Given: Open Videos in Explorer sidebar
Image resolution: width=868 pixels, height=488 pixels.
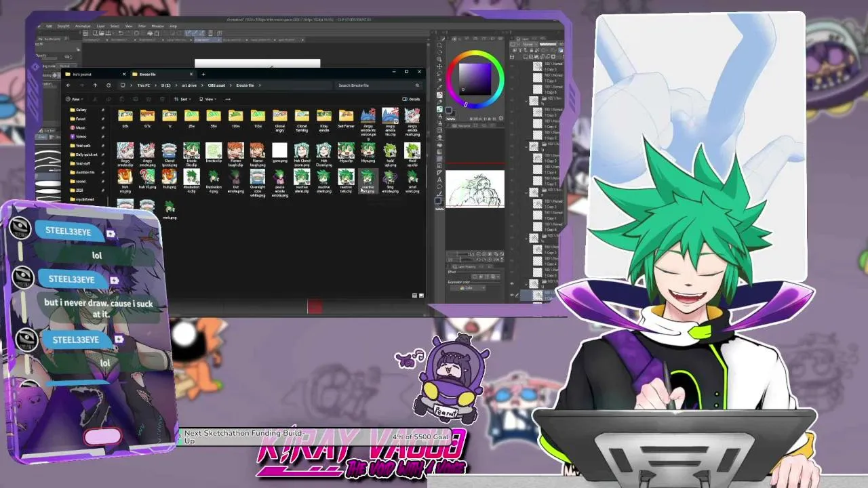Looking at the screenshot, I should [81, 136].
